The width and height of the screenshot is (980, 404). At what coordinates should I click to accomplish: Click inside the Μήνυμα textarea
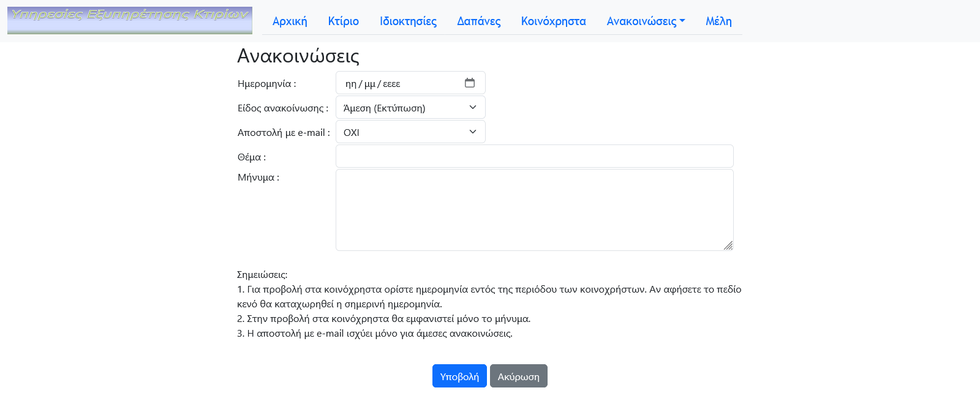(x=535, y=210)
